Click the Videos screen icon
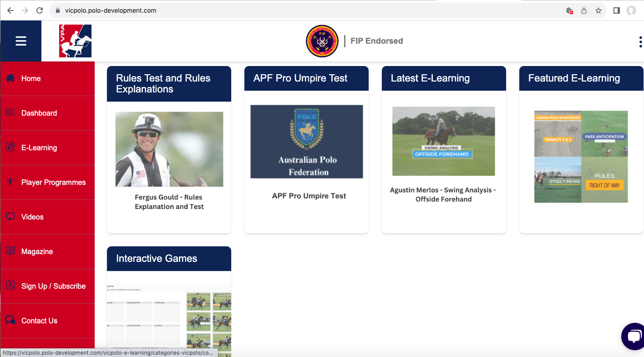Viewport: 644px width, 357px height. coord(10,217)
